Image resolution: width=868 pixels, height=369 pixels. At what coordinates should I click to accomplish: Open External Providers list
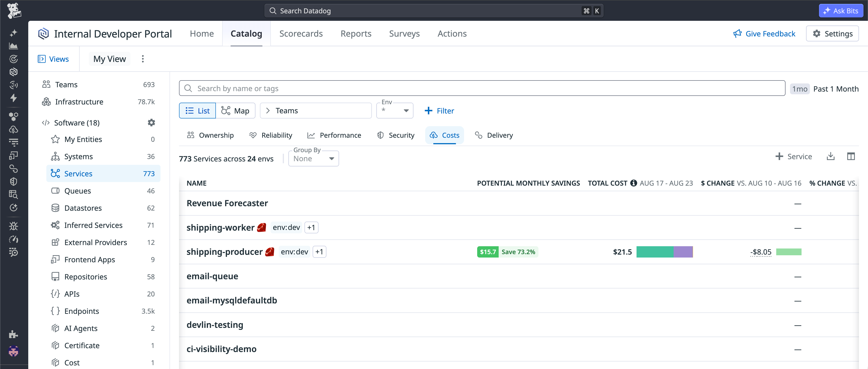click(x=103, y=242)
